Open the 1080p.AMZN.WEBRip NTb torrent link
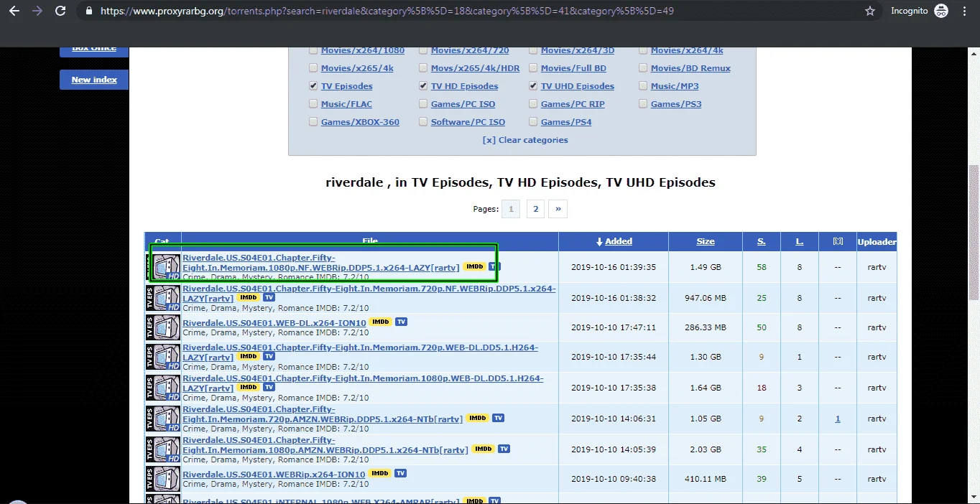This screenshot has width=980, height=504. (325, 445)
